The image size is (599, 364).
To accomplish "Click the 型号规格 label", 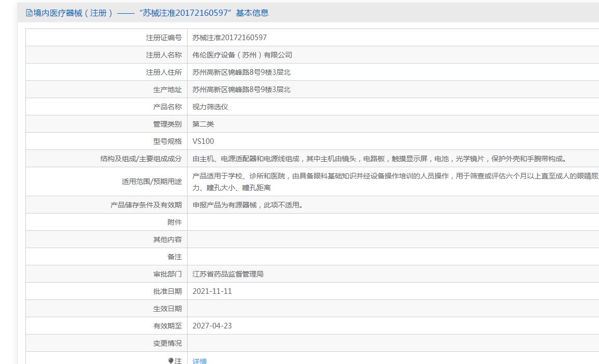I will point(167,141).
